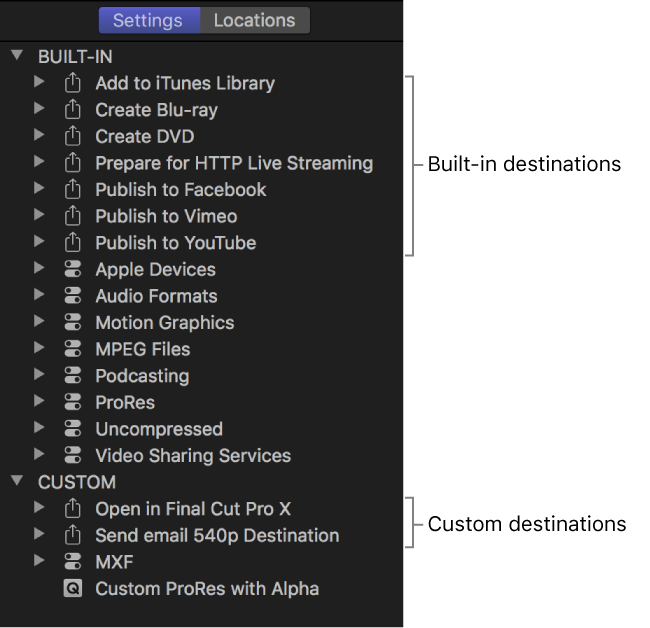Select the Custom ProRes with Alpha setting
Screen dimensions: 650x628
point(207,589)
